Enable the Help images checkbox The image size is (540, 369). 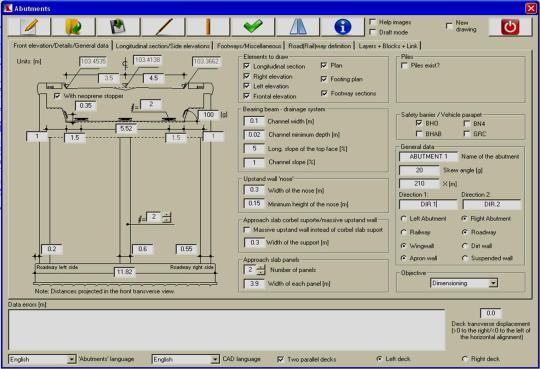(372, 22)
